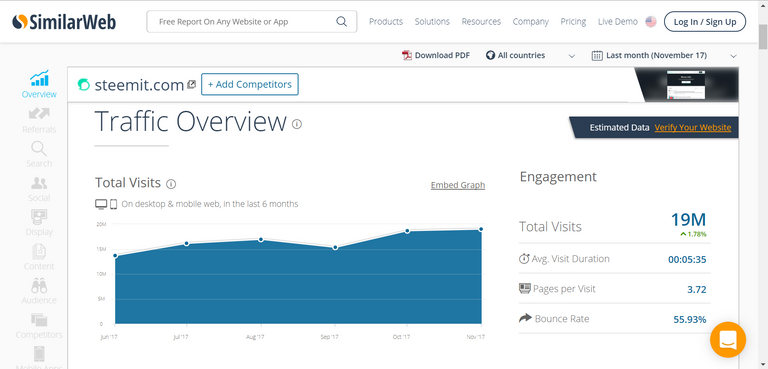Select Competitors in the sidebar
Viewport: 768px width, 369px height.
point(39,326)
